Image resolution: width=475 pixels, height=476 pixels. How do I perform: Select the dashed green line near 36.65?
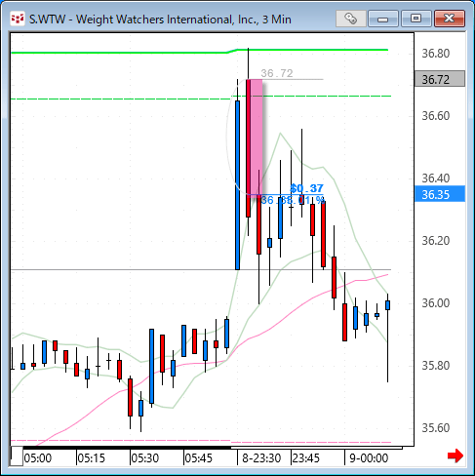(201, 98)
